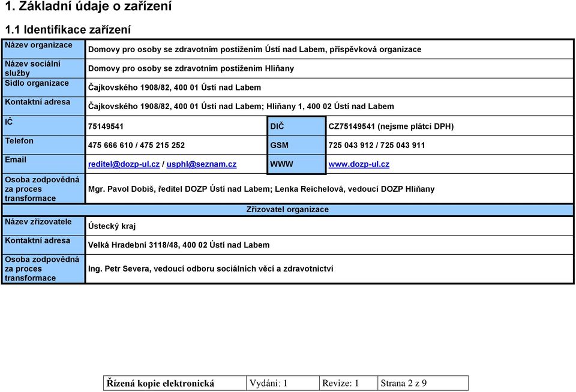Click organization name with 'příspěvková organizace'
The image size is (576, 392).
(254, 49)
